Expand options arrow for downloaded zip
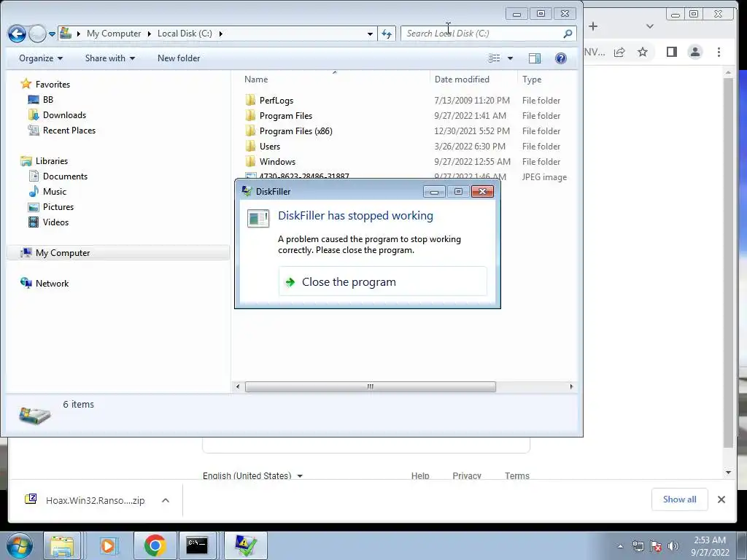The height and width of the screenshot is (560, 747). click(x=166, y=500)
